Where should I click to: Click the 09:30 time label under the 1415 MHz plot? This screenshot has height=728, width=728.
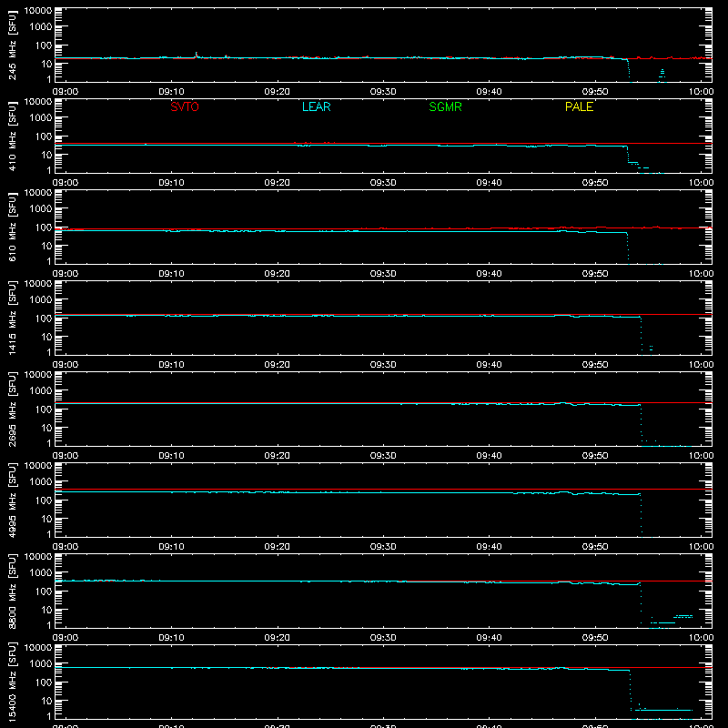[x=383, y=365]
